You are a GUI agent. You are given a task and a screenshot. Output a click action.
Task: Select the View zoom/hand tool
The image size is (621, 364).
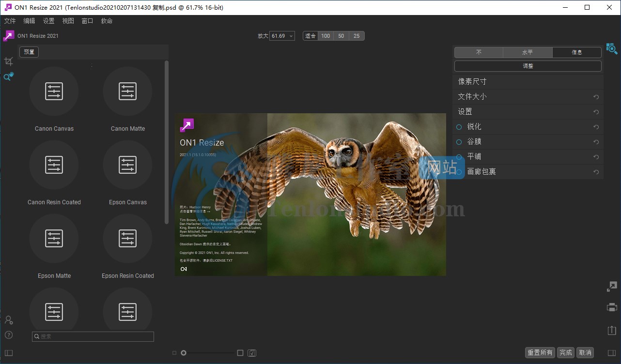point(9,76)
